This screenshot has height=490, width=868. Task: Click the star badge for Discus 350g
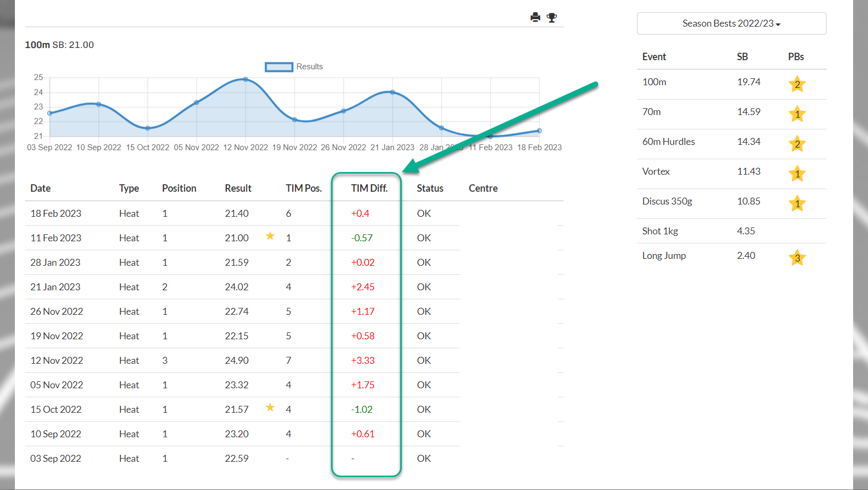click(x=797, y=203)
